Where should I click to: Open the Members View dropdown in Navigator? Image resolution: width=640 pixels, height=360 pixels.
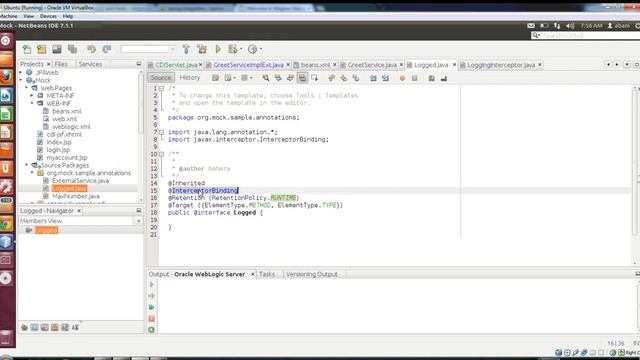point(138,221)
